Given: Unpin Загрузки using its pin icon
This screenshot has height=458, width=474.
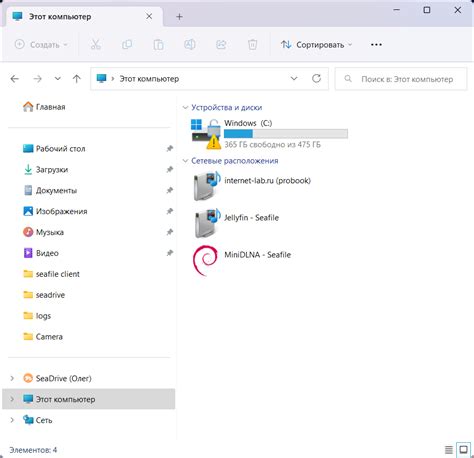Looking at the screenshot, I should (x=170, y=169).
